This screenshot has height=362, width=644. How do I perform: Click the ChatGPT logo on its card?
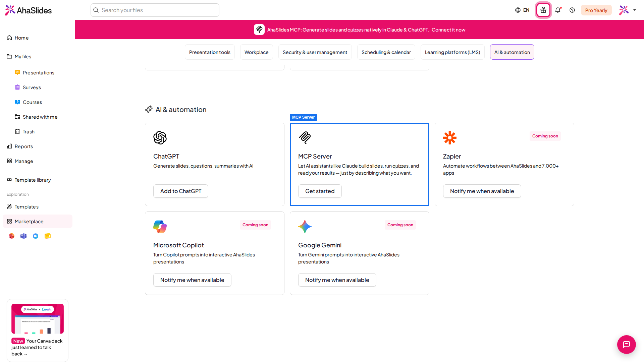(160, 138)
